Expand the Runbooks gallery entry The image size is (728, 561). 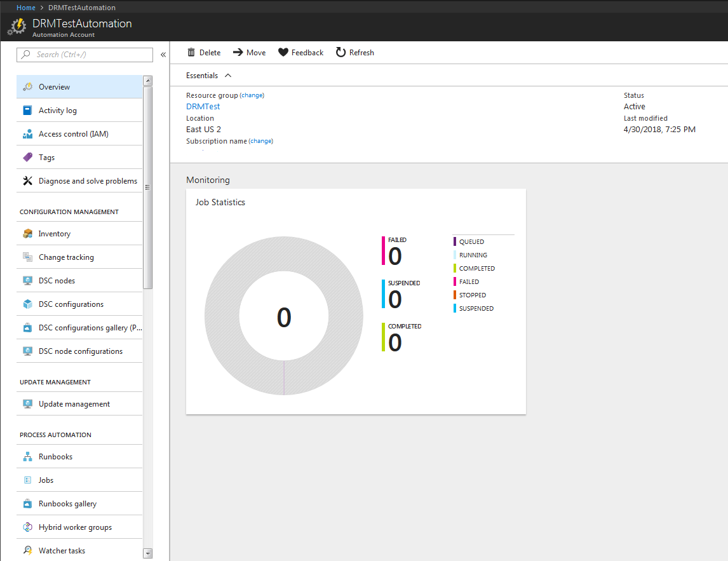click(28, 503)
